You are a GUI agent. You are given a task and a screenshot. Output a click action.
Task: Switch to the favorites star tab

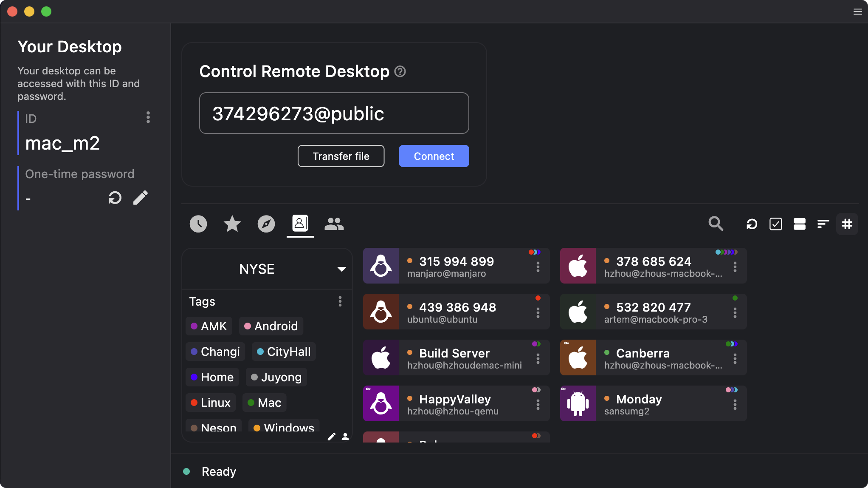point(232,224)
